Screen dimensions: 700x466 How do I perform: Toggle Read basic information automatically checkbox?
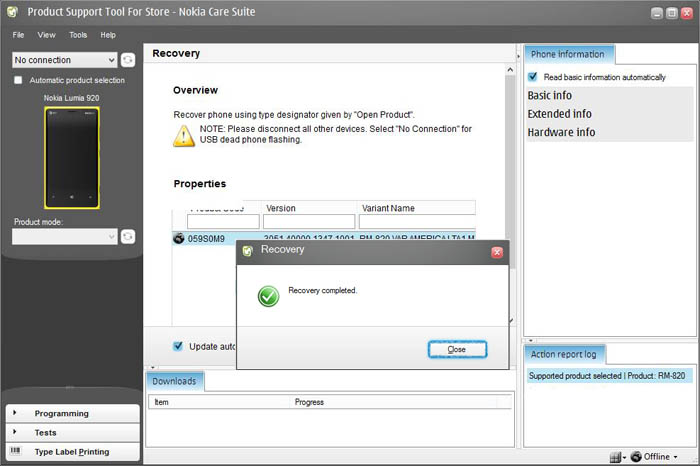(533, 77)
